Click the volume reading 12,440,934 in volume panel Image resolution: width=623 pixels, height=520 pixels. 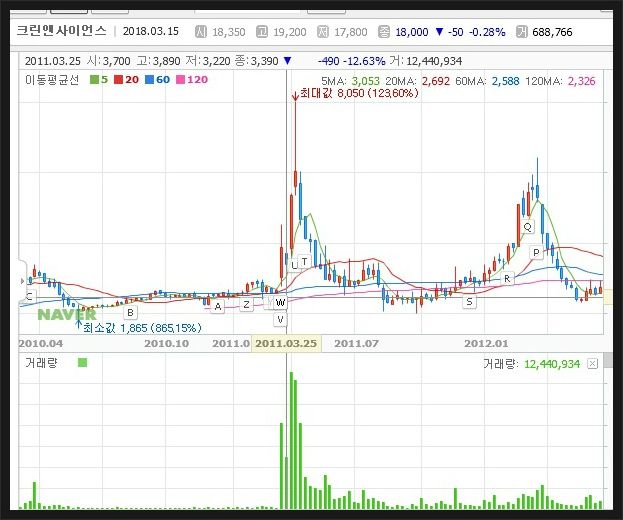[x=552, y=364]
